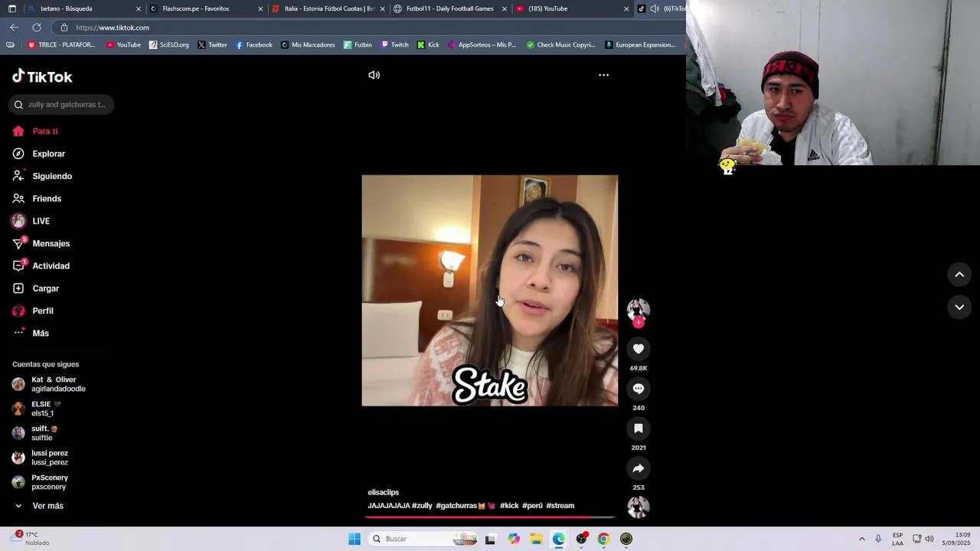Go to next video with down chevron
The height and width of the screenshot is (551, 980).
pos(959,307)
